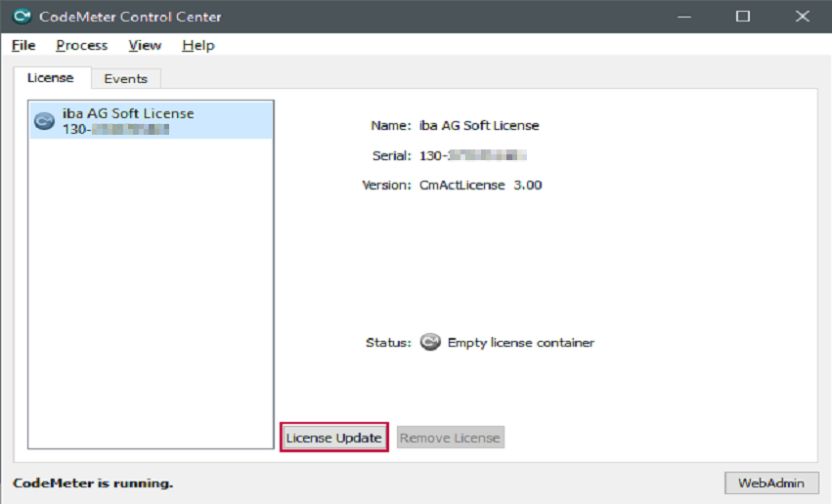Maximize the CodeMeter Control Center window
The image size is (832, 504).
point(743,17)
